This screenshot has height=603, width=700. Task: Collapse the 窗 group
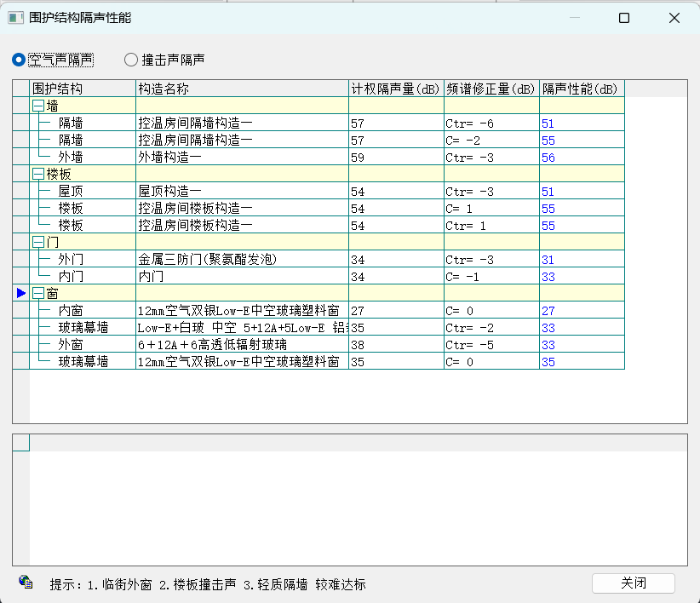37,293
